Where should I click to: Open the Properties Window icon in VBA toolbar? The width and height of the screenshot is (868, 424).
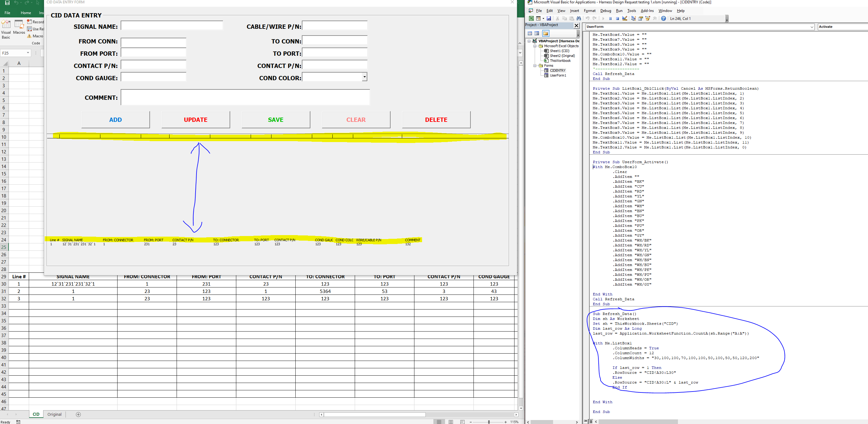641,19
